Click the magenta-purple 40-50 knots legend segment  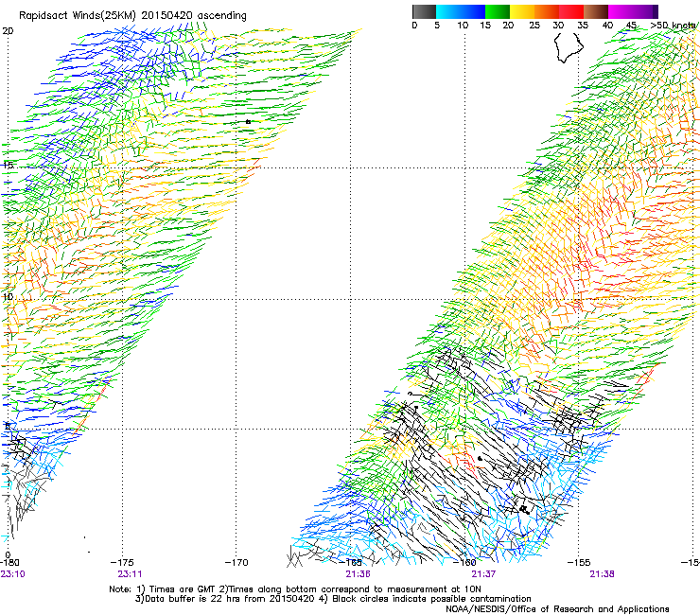pyautogui.click(x=633, y=11)
